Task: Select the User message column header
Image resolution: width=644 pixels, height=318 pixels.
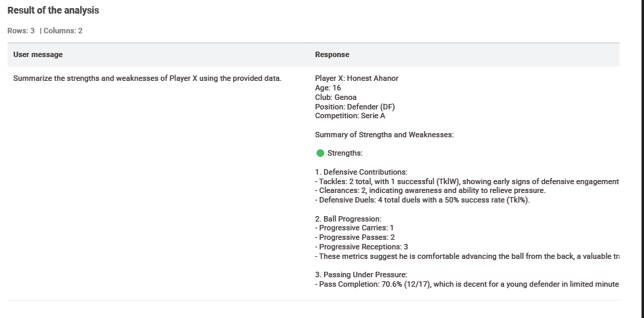Action: [38, 54]
